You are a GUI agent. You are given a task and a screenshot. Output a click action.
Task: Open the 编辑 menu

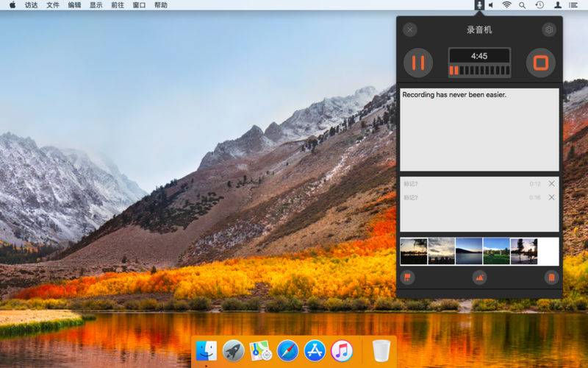[75, 5]
